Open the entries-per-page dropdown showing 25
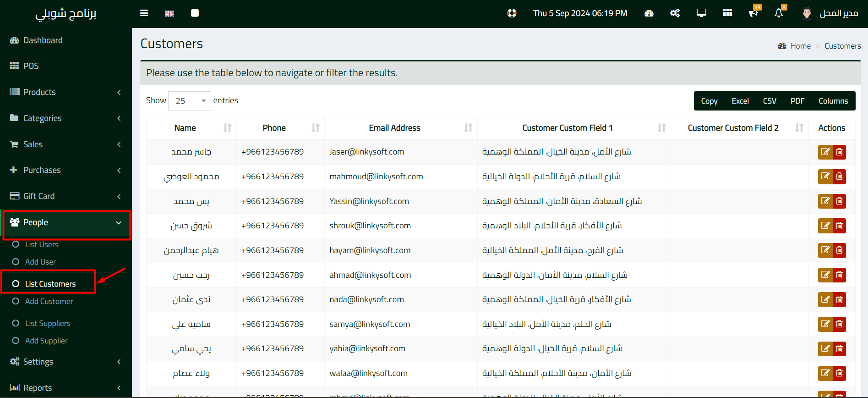Image resolution: width=868 pixels, height=398 pixels. (190, 101)
